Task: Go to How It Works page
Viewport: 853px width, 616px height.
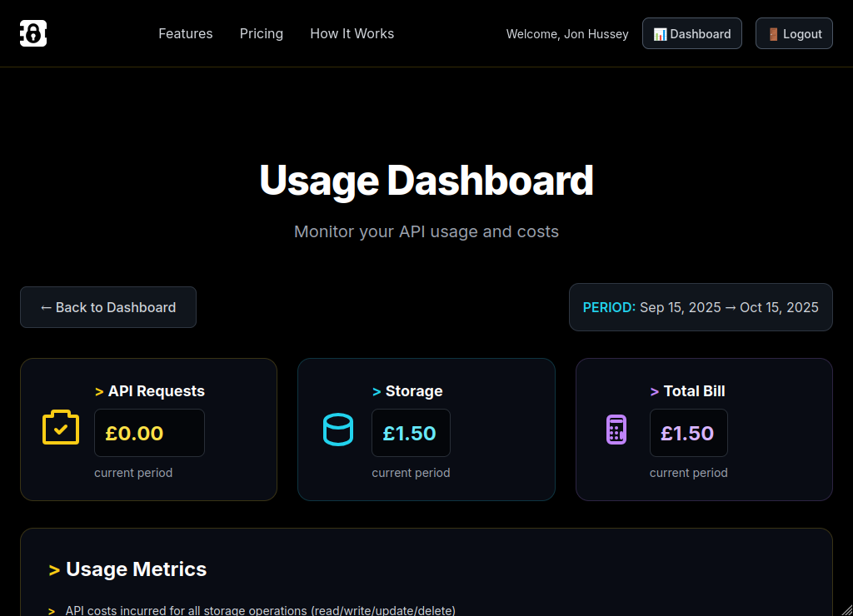Action: [352, 33]
